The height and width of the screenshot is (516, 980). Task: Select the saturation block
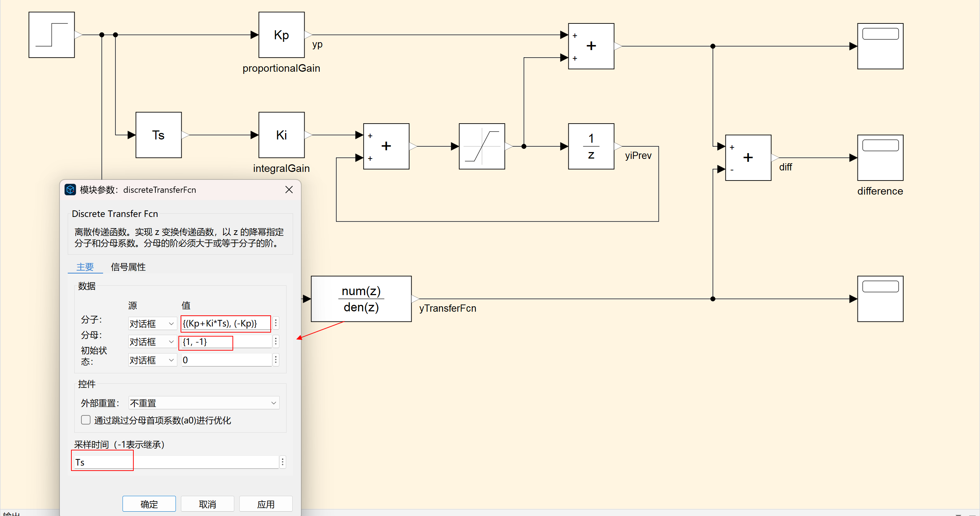tap(481, 146)
